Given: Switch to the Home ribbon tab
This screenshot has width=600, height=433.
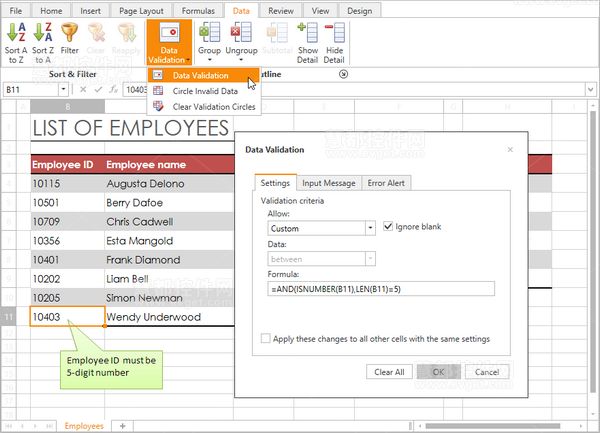Looking at the screenshot, I should (51, 11).
